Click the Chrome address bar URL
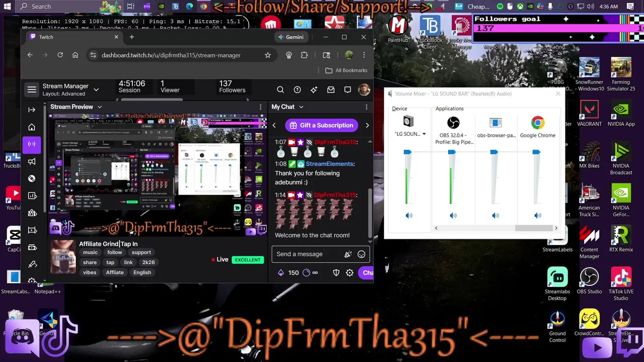The image size is (644, 362). coord(171,55)
